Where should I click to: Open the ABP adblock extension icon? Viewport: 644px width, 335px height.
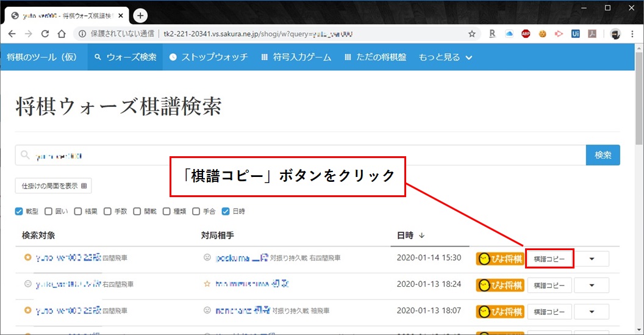[x=526, y=34]
